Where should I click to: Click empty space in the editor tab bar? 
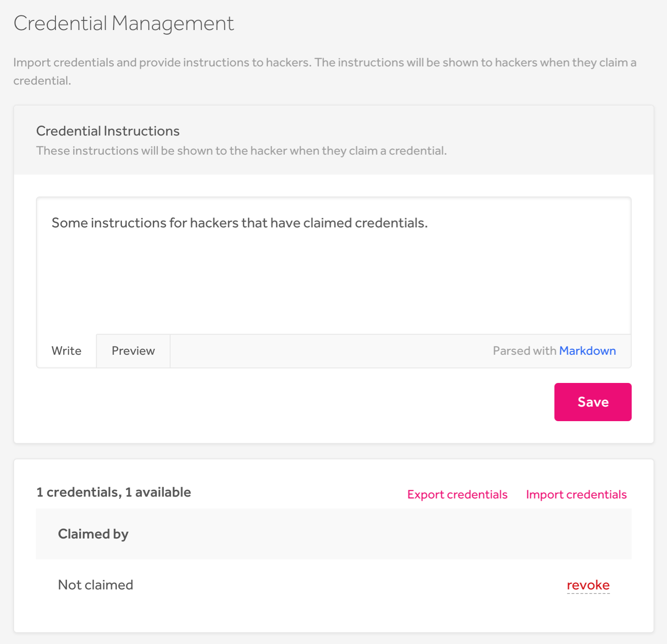tap(328, 351)
